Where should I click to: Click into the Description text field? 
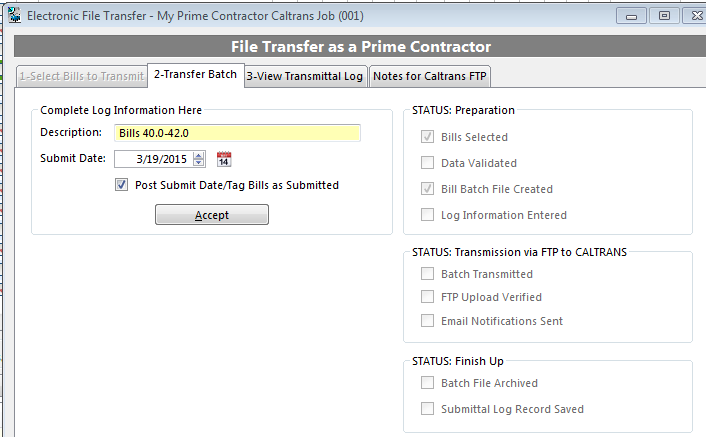237,133
